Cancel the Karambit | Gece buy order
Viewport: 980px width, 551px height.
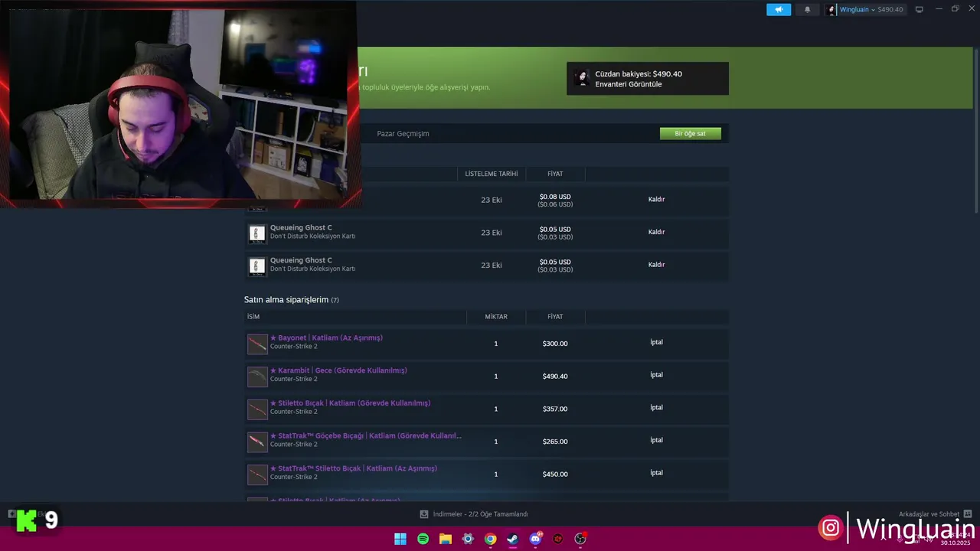pyautogui.click(x=656, y=375)
